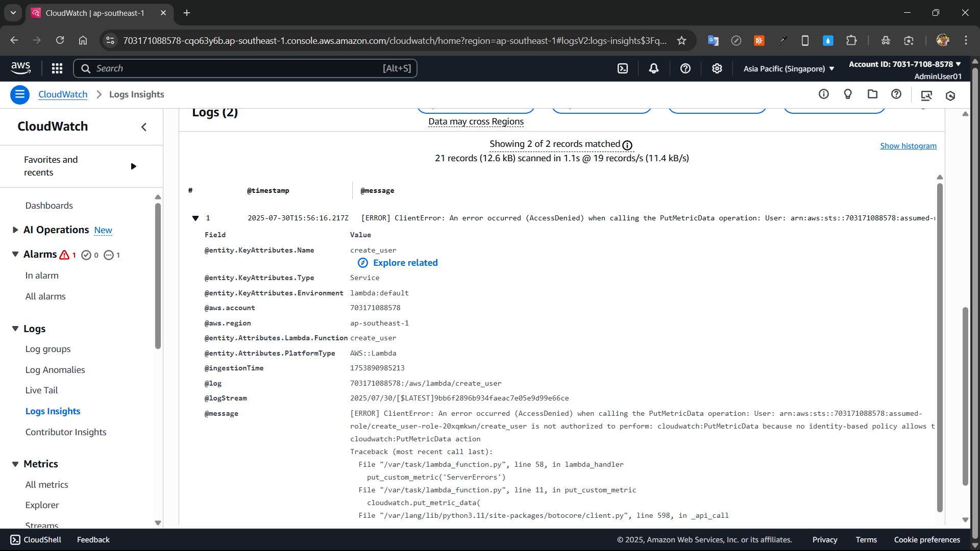Open the folder icon in breadcrumb bar
The image size is (980, 551).
[872, 94]
